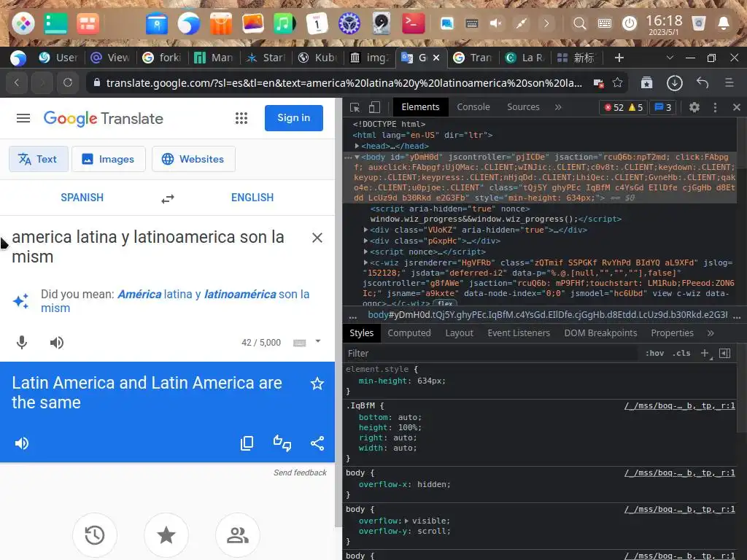Collapse the body element node
The width and height of the screenshot is (747, 560).
[x=357, y=157]
